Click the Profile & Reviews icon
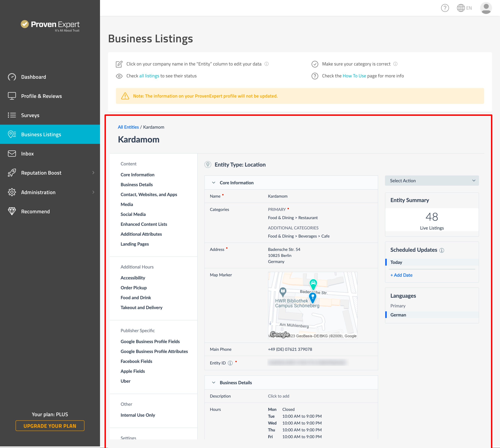Image resolution: width=500 pixels, height=448 pixels. (x=11, y=96)
